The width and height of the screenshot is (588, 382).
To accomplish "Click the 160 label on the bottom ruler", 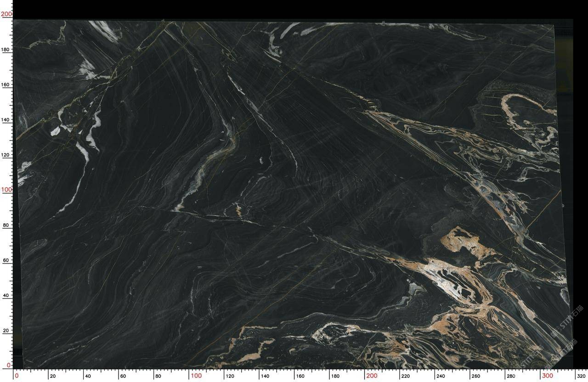I will coord(300,376).
